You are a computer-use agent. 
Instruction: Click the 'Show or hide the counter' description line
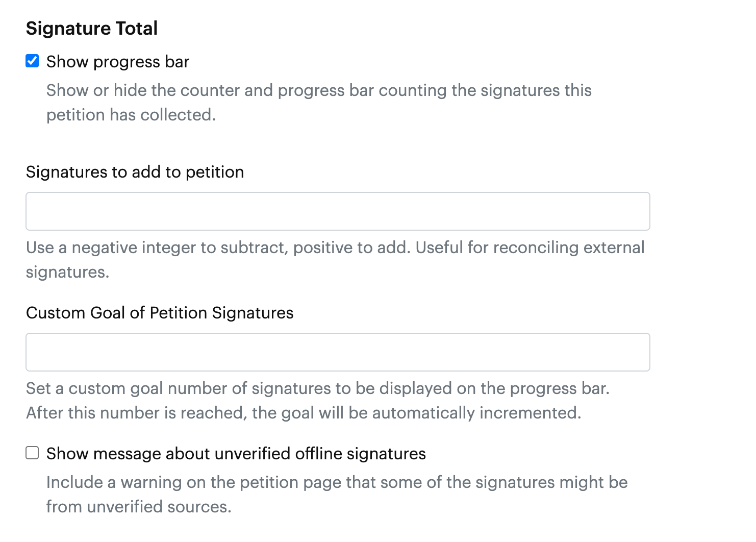319,90
